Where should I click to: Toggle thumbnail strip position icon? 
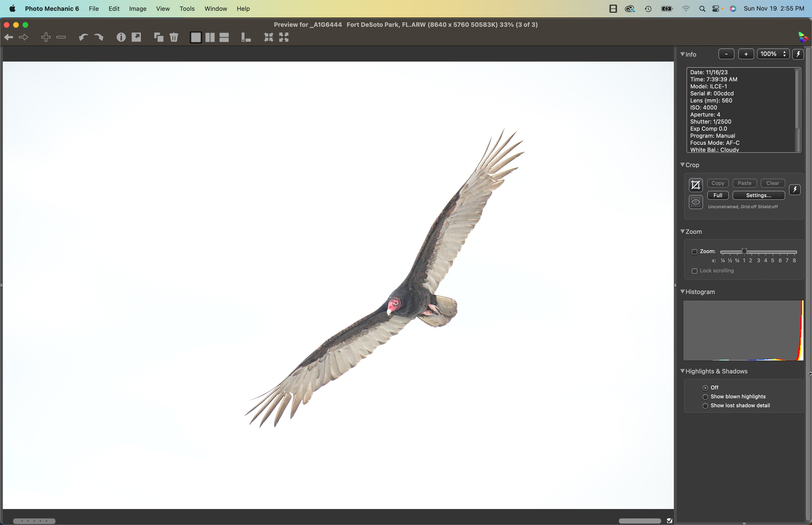click(246, 38)
